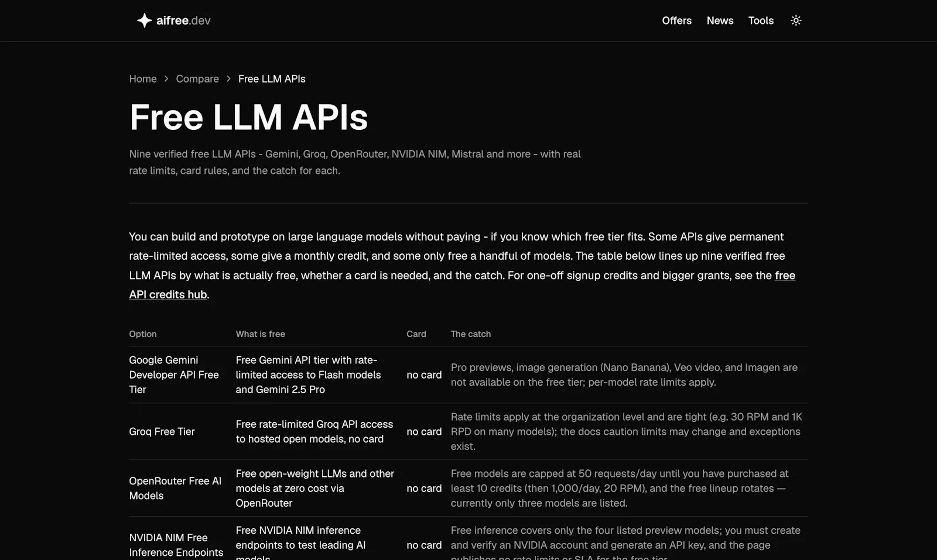Select the Option column header
Screen dimensions: 937x560
tap(143, 334)
